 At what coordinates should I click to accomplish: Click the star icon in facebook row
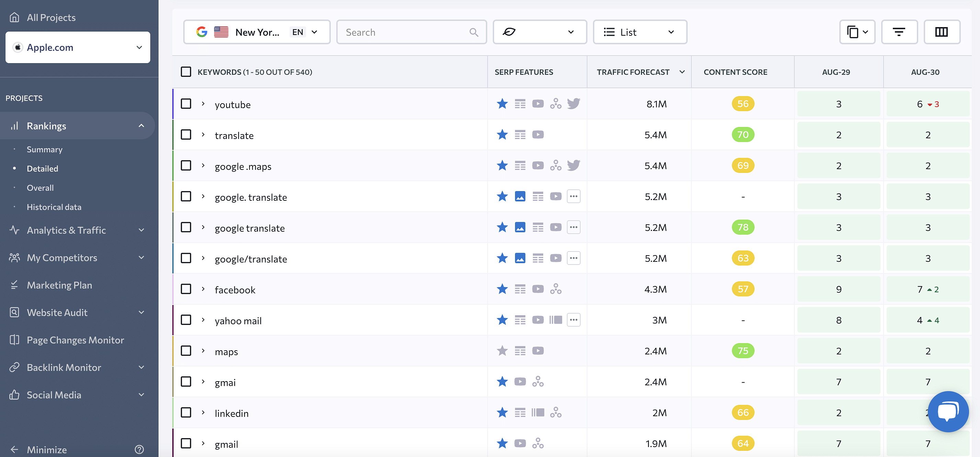(x=502, y=289)
